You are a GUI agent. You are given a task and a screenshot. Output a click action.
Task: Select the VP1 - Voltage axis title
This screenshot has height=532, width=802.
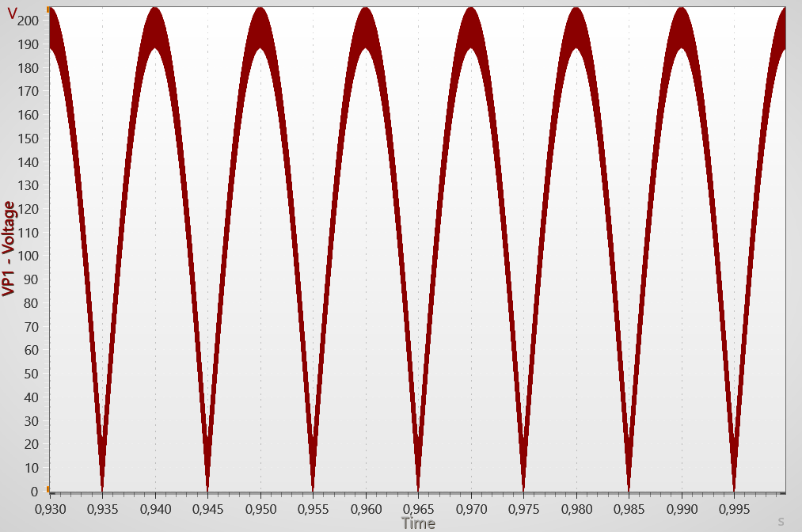[10, 249]
